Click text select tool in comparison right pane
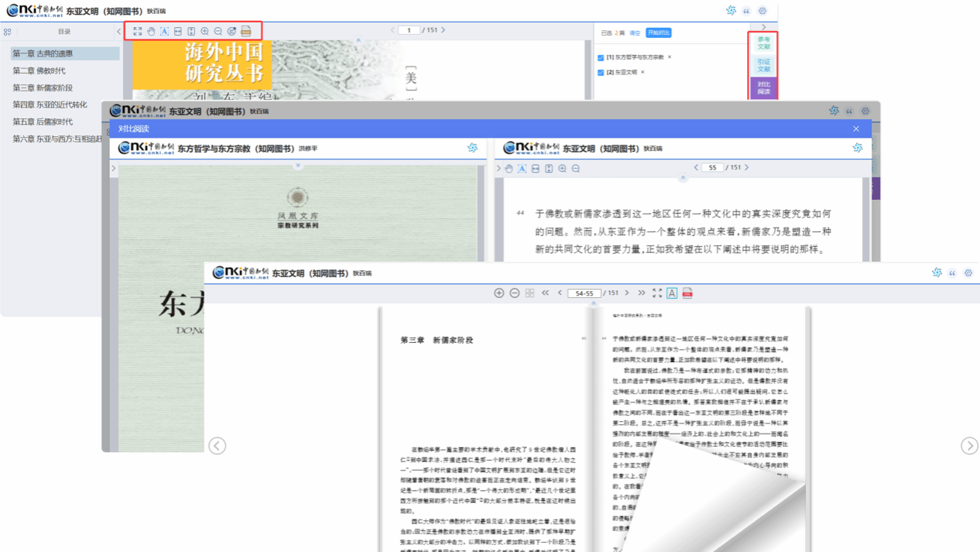The width and height of the screenshot is (980, 552). [x=522, y=169]
